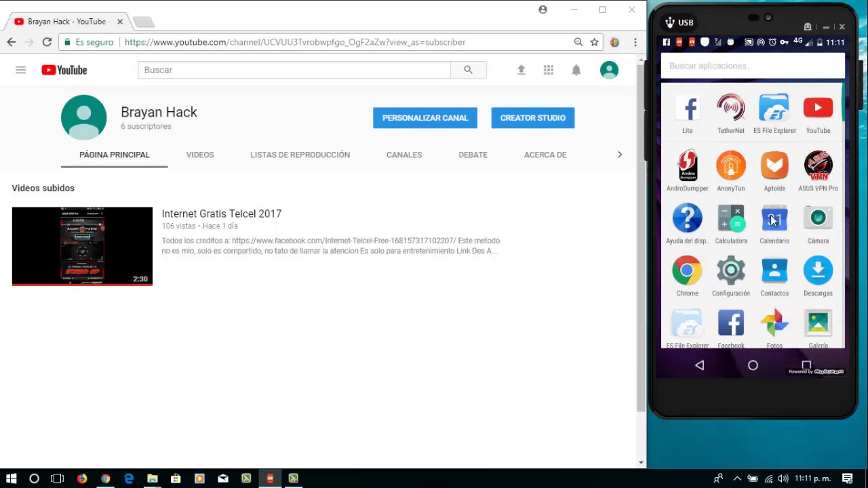Open Cortana search circle on taskbar

34,479
